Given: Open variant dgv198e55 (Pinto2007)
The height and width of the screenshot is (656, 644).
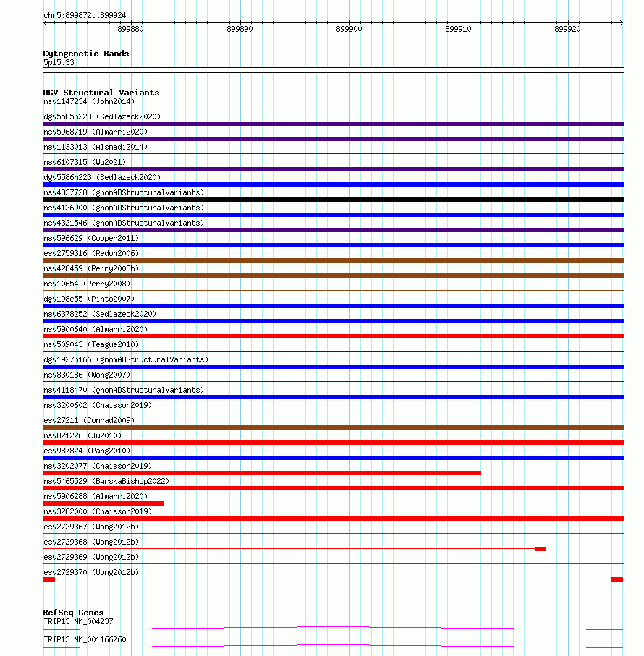Looking at the screenshot, I should pyautogui.click(x=89, y=299).
